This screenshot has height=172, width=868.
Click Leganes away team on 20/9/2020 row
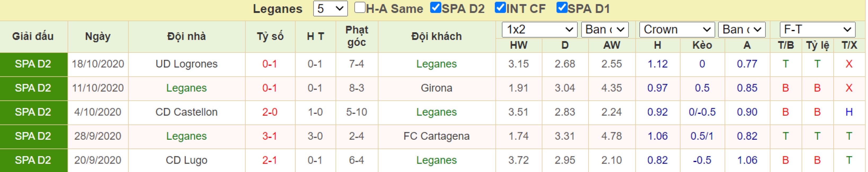(436, 160)
